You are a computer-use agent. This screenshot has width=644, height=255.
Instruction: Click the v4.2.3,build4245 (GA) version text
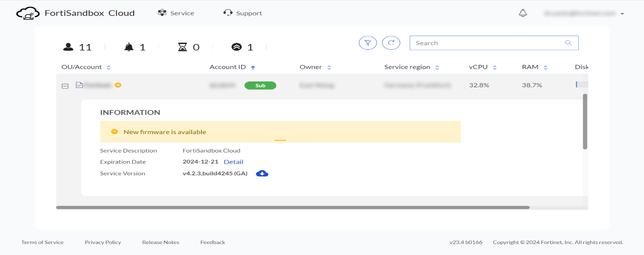[215, 173]
